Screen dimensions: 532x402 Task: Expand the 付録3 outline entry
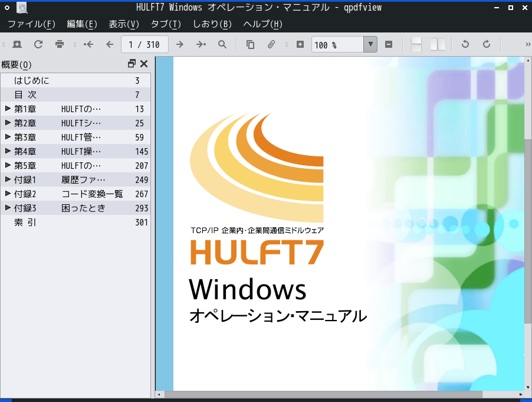[8, 208]
